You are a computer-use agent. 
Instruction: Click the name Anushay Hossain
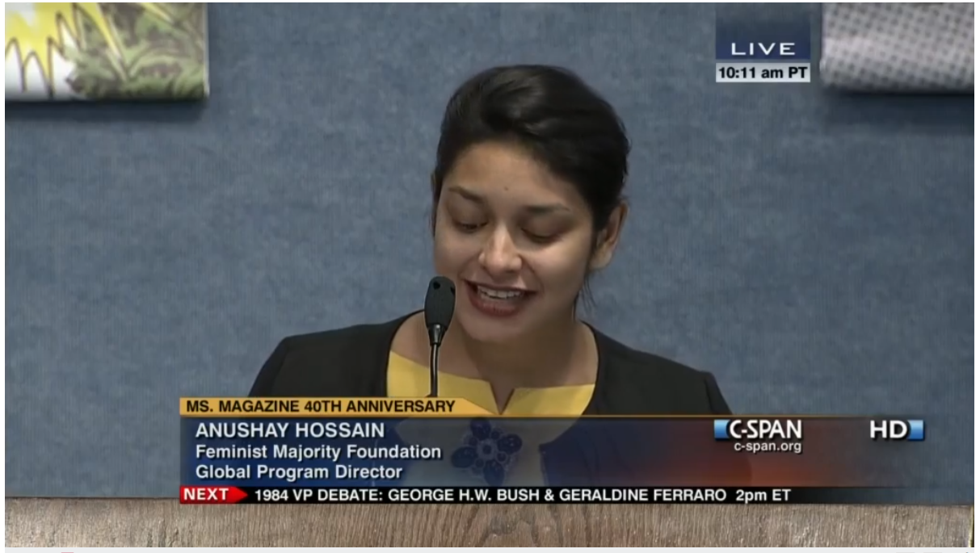pyautogui.click(x=290, y=430)
